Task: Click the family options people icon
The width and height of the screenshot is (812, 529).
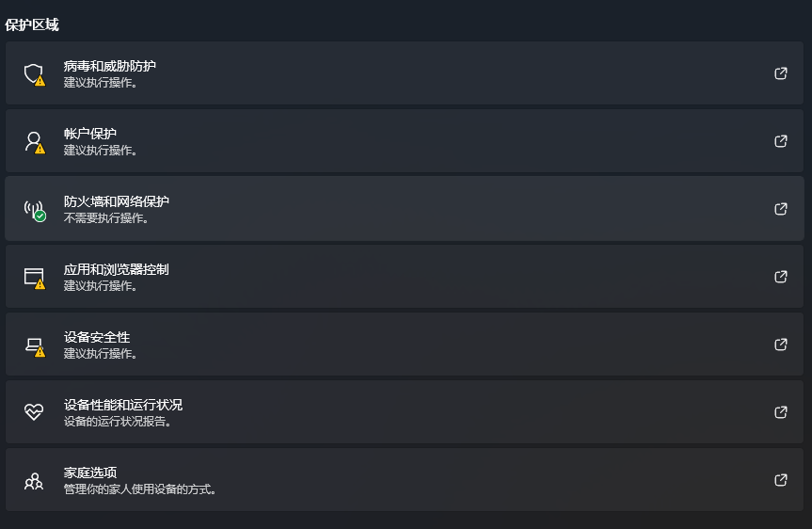Action: coord(34,480)
